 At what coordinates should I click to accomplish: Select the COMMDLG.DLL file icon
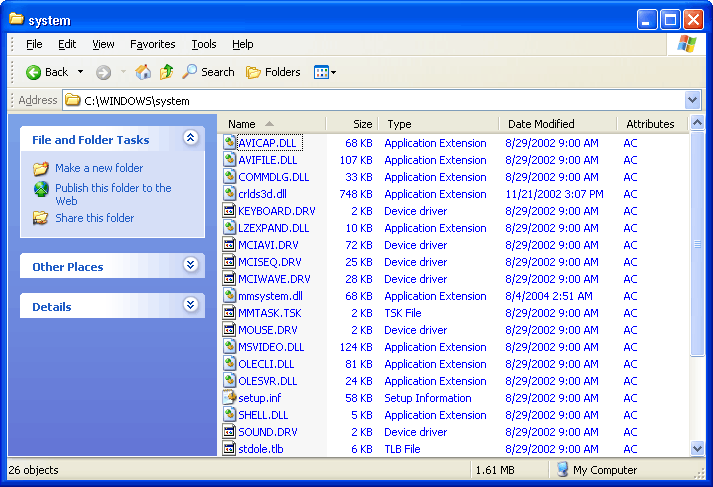click(230, 176)
